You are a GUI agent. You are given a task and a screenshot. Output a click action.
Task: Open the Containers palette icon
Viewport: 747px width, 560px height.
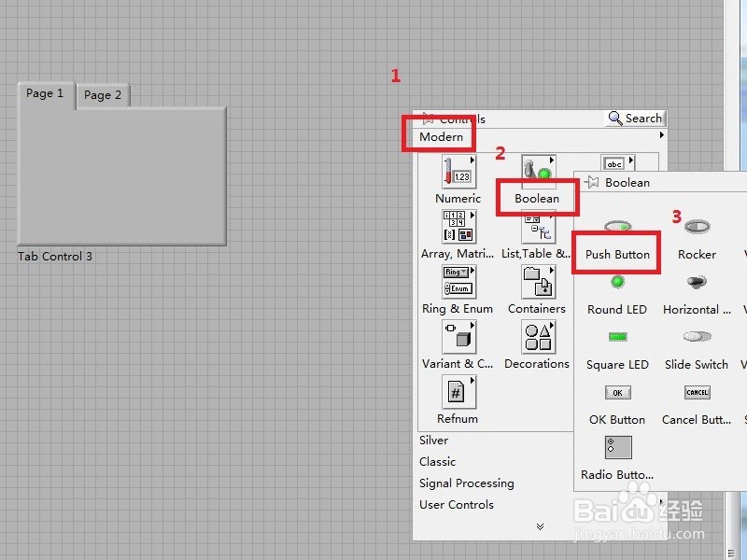coord(538,282)
